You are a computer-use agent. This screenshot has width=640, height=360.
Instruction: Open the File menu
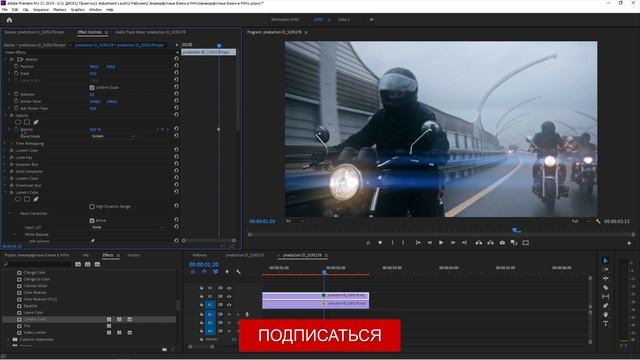[5, 9]
